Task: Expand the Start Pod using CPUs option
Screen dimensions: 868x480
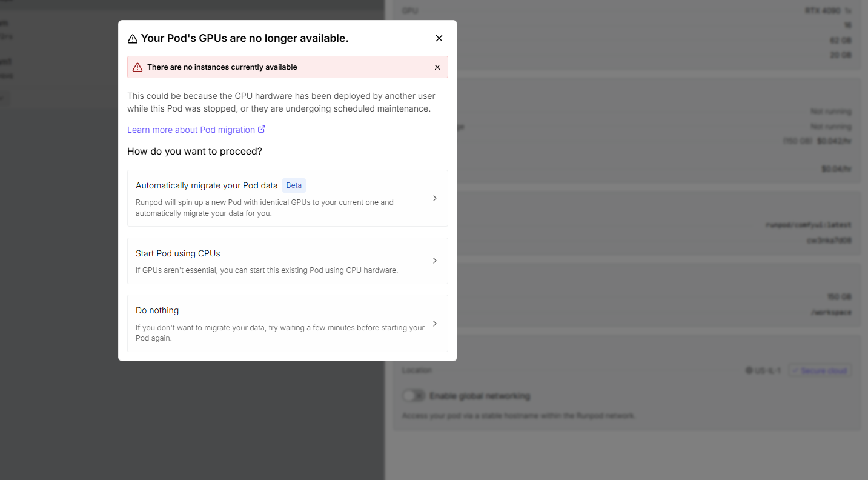Action: 288,261
